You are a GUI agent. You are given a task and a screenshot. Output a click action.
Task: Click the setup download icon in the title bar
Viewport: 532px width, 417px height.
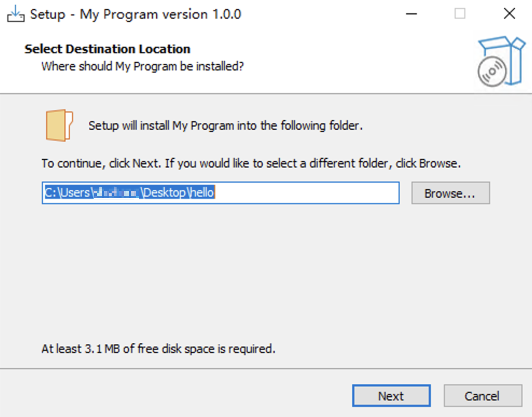15,14
